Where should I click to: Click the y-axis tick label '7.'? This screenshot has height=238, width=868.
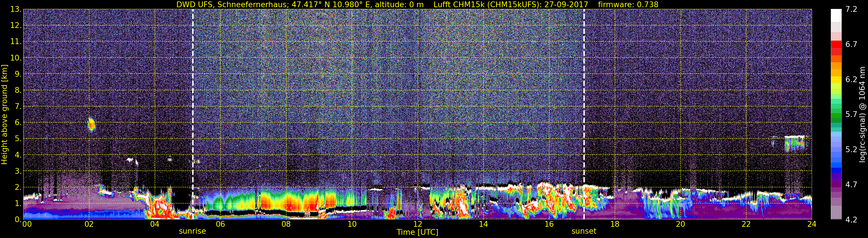click(x=18, y=107)
